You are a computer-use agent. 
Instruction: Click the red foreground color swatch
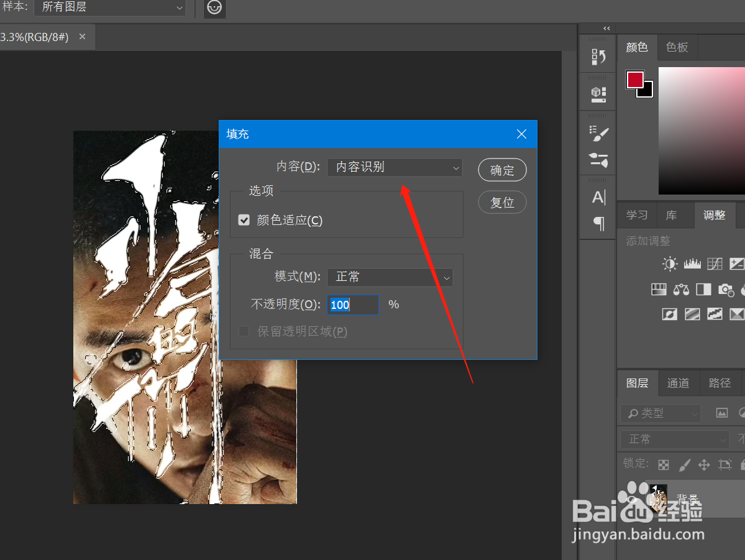click(635, 80)
